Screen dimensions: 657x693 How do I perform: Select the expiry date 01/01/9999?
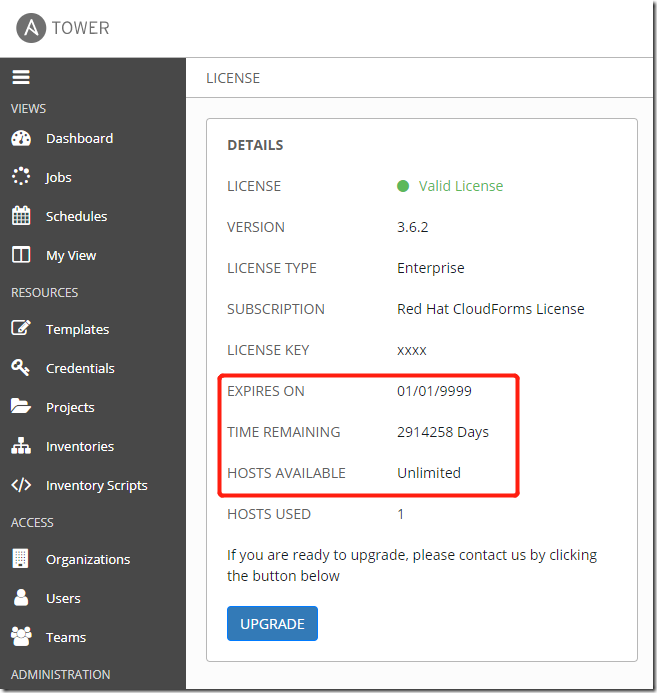tap(434, 391)
